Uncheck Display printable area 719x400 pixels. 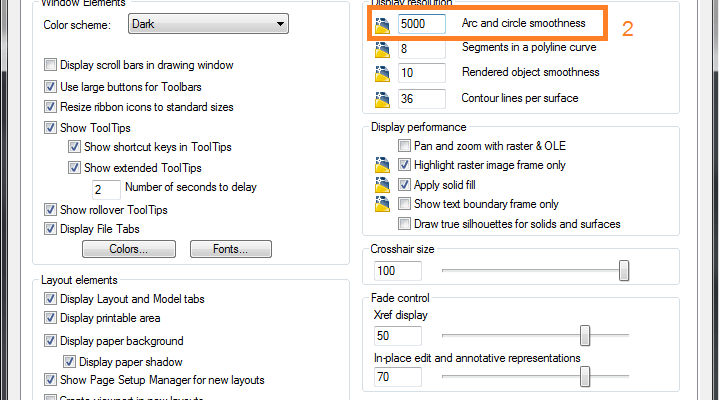click(x=50, y=318)
